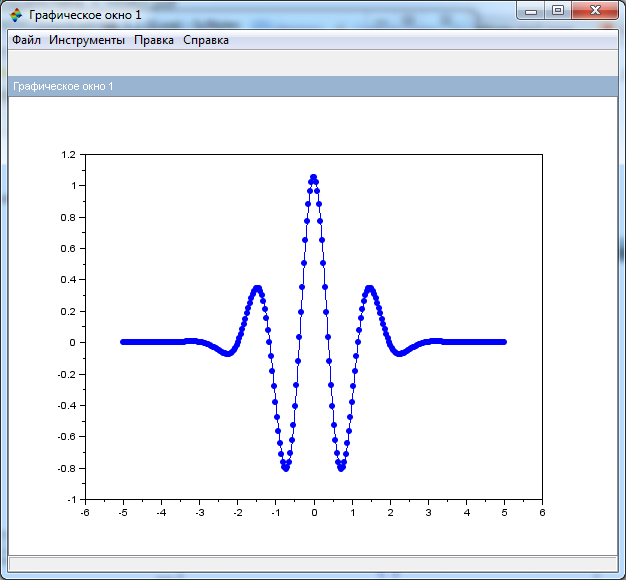Close the Графическое окно 1 window
Viewport: 626px width, 580px height.
(595, 11)
